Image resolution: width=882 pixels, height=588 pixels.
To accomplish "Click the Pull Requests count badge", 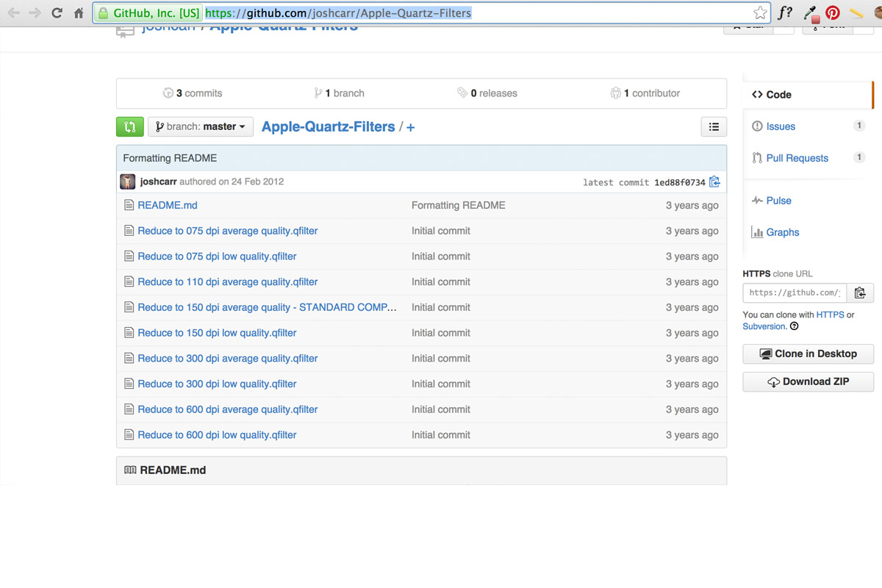I will (858, 157).
